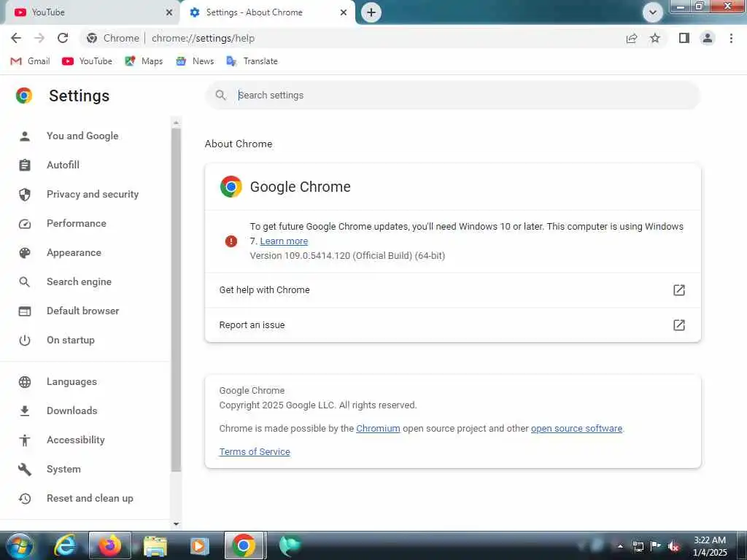Go to On startup settings
Viewport: 747px width, 560px height.
[71, 340]
